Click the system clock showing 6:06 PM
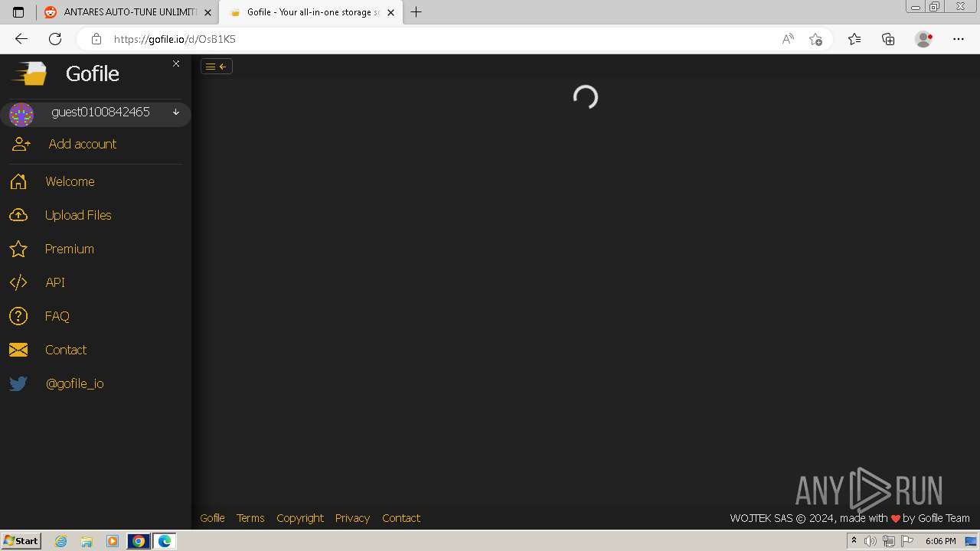This screenshot has width=980, height=551. click(940, 541)
